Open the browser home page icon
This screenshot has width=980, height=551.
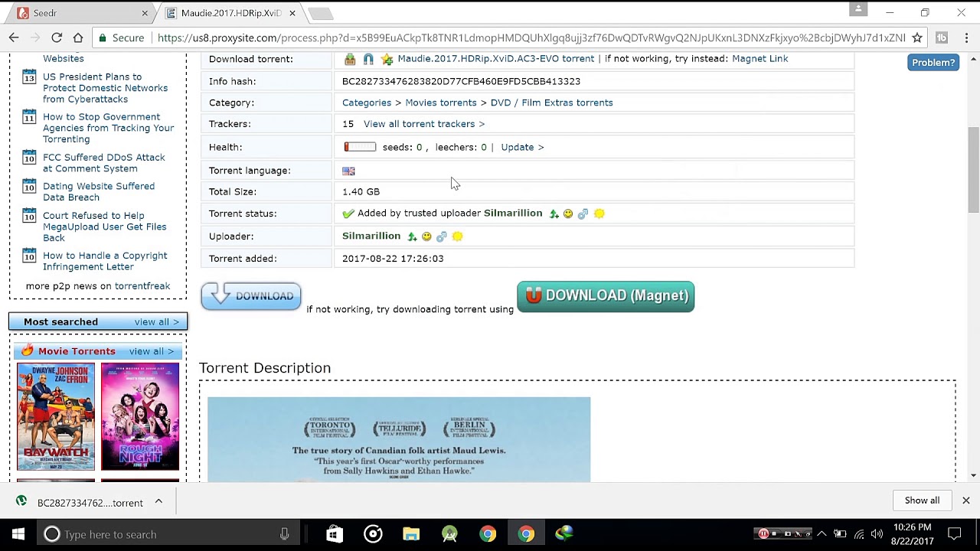tap(78, 37)
